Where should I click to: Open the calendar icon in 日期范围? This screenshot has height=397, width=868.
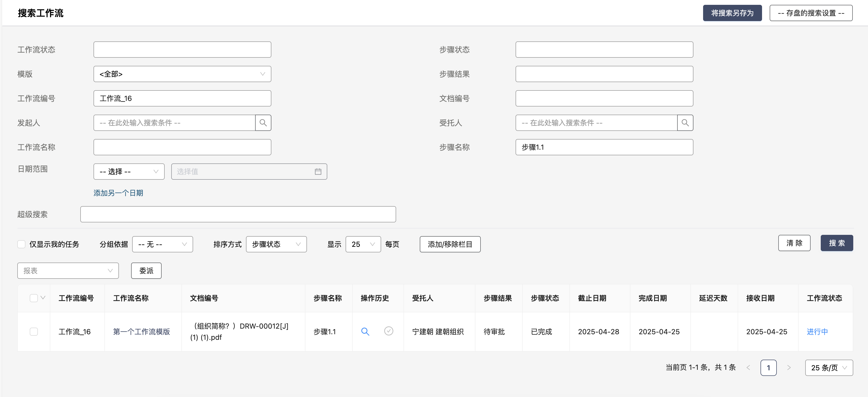coord(318,172)
